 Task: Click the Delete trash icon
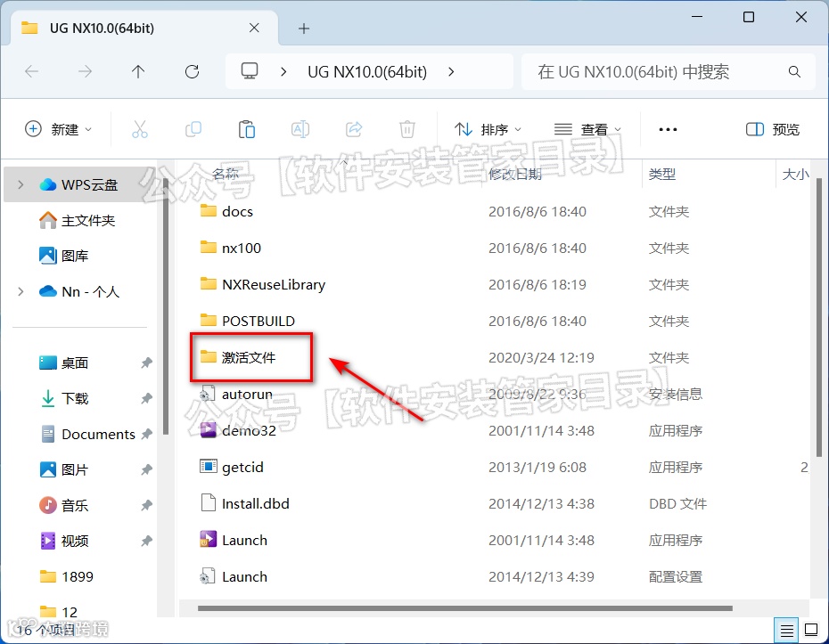[x=407, y=129]
